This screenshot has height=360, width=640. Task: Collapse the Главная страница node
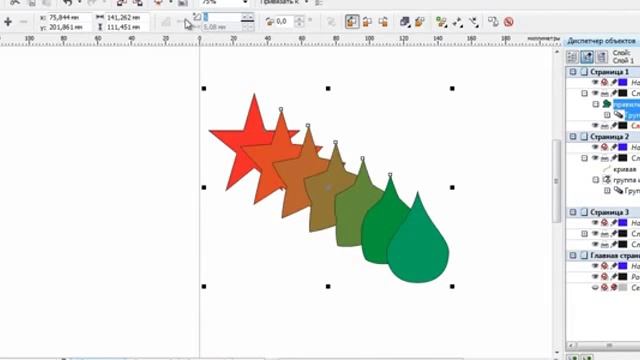[x=573, y=256]
